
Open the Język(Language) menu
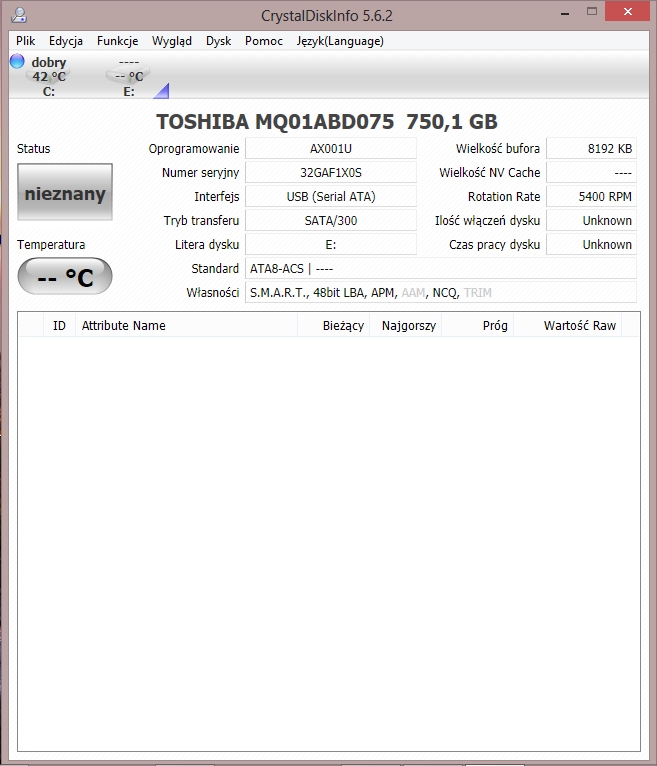[x=340, y=41]
